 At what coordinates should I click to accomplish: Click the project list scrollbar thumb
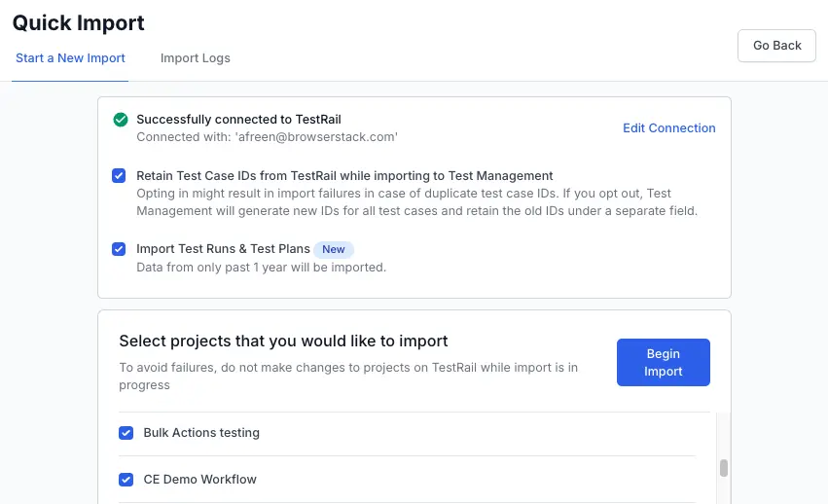pyautogui.click(x=723, y=468)
